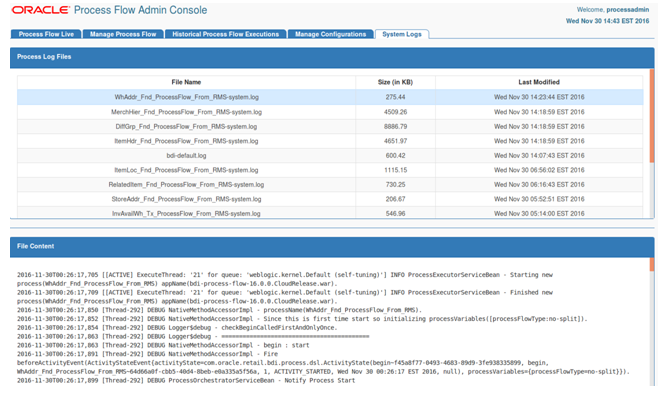
Task: Click size value 1115.15
Action: (x=395, y=170)
